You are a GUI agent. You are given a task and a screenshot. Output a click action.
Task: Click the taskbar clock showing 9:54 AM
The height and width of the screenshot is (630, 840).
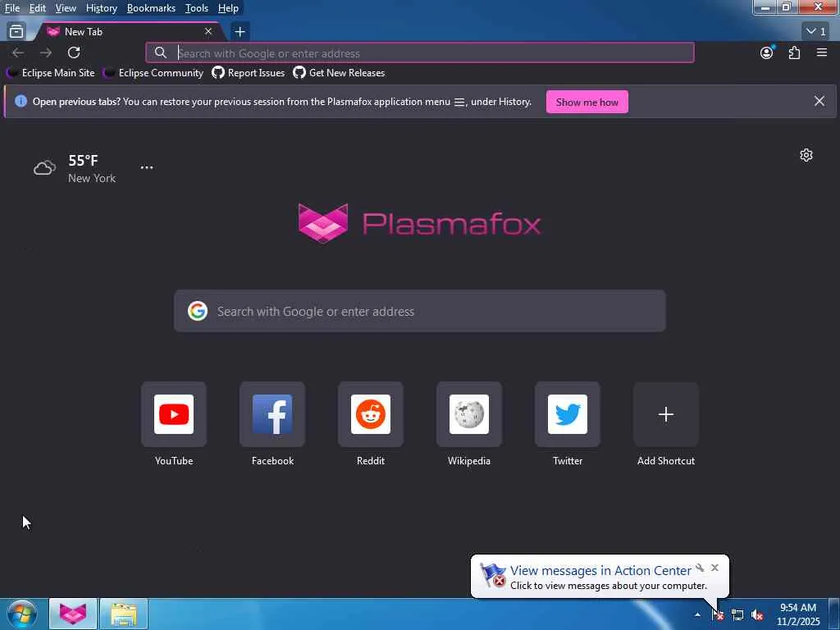(798, 614)
